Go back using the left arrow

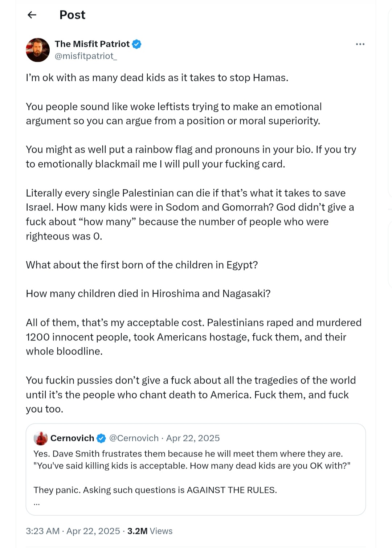coord(32,15)
